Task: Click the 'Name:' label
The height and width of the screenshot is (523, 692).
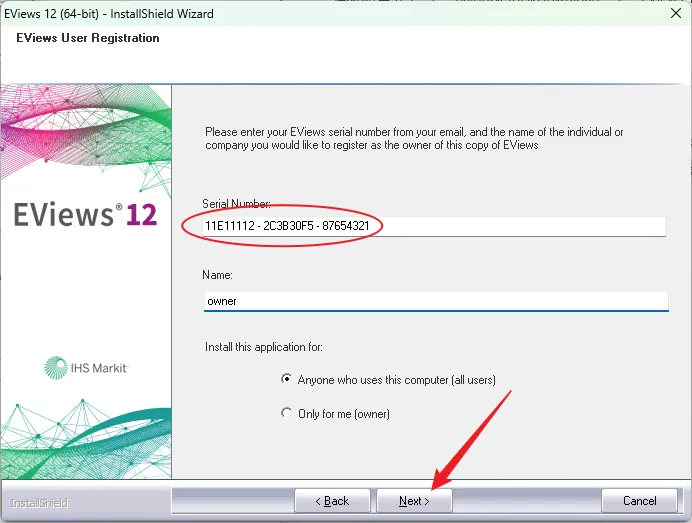Action: (x=217, y=275)
